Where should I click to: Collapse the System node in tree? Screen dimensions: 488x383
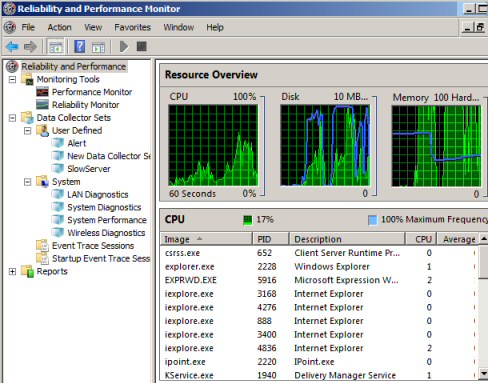[x=28, y=182]
